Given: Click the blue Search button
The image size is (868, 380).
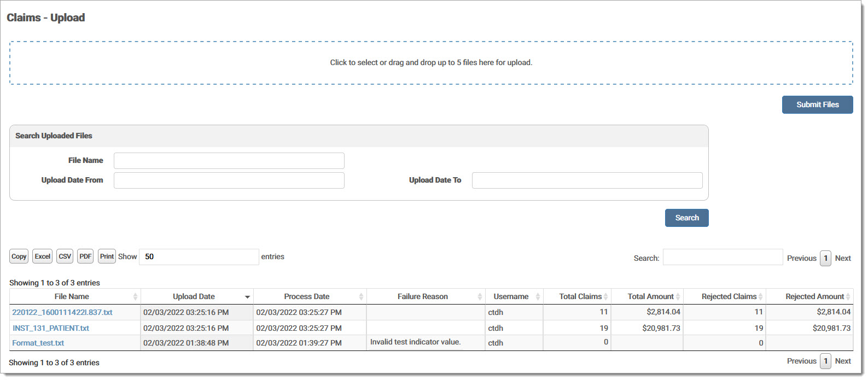Looking at the screenshot, I should (686, 218).
